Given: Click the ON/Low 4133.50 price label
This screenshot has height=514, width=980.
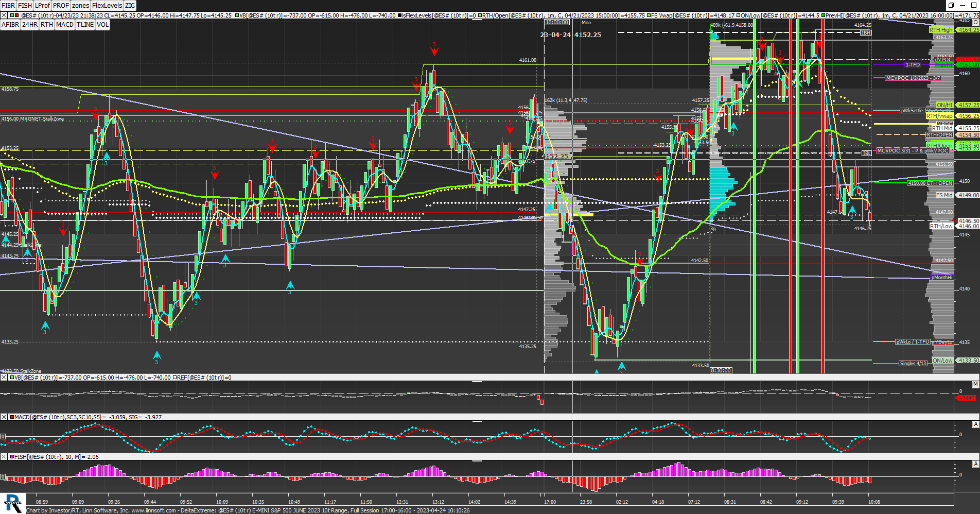Looking at the screenshot, I should (x=955, y=361).
